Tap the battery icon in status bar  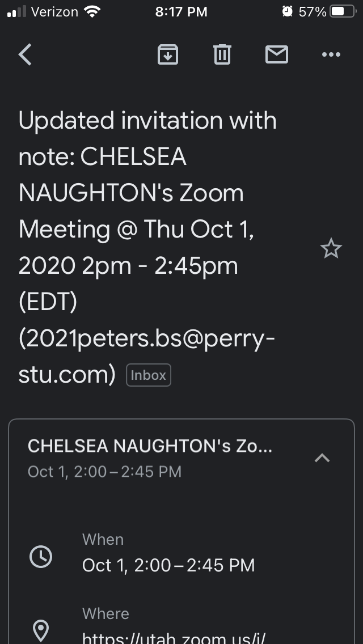click(x=342, y=11)
